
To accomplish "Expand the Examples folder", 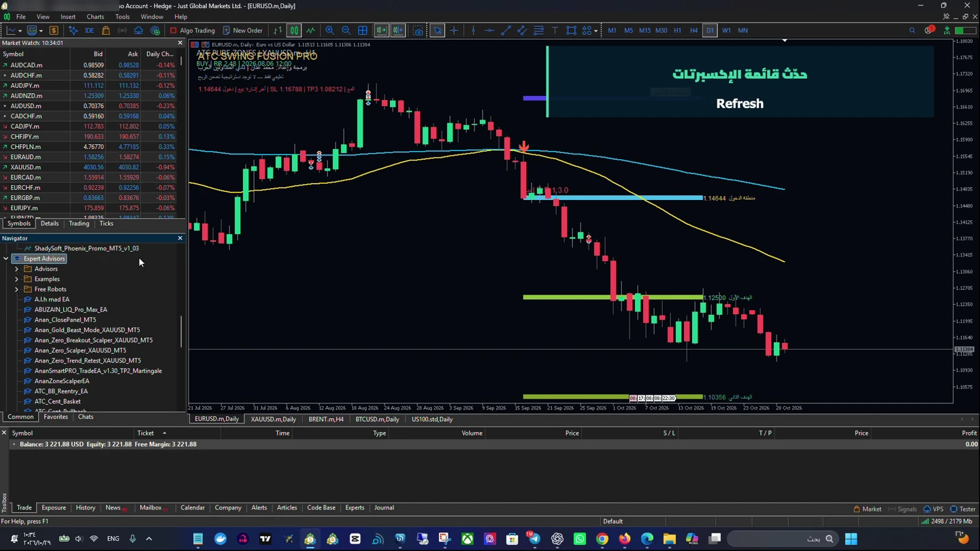I will click(16, 280).
